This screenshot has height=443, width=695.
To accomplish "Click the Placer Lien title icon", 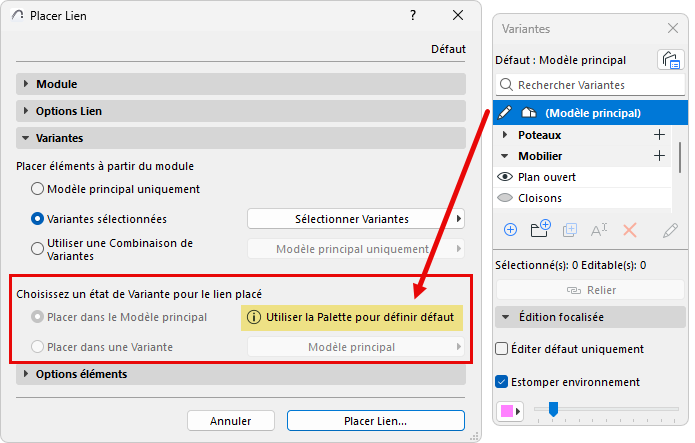I will (18, 16).
